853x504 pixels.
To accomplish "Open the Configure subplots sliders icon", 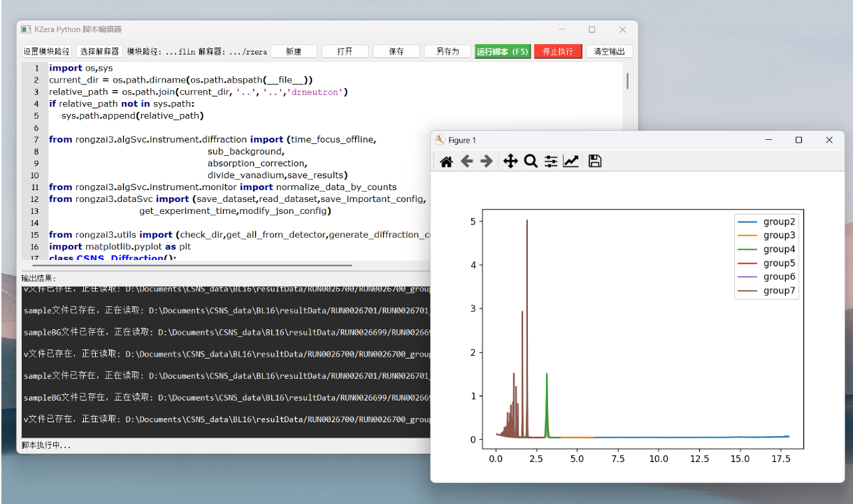I will pos(551,161).
